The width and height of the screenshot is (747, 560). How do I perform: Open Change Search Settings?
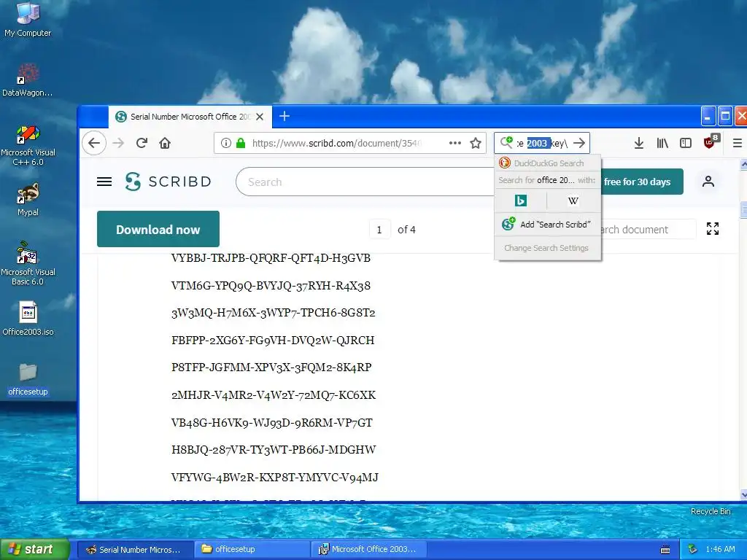pyautogui.click(x=546, y=248)
